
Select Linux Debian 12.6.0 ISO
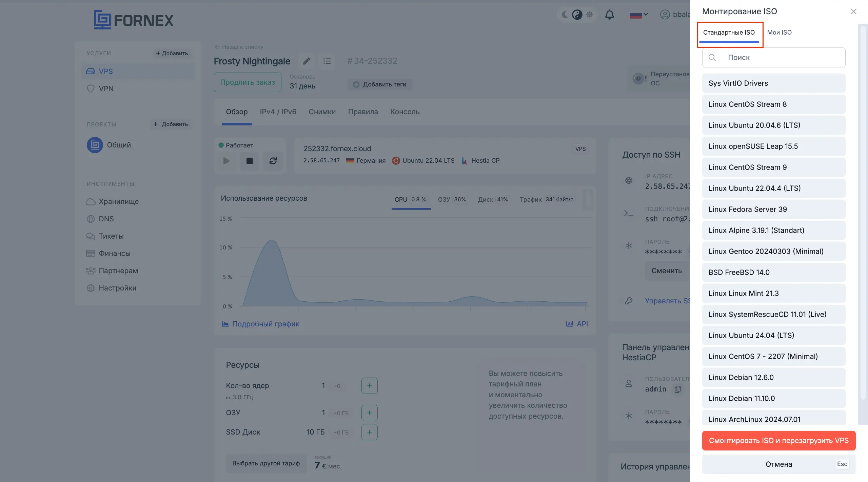point(774,378)
